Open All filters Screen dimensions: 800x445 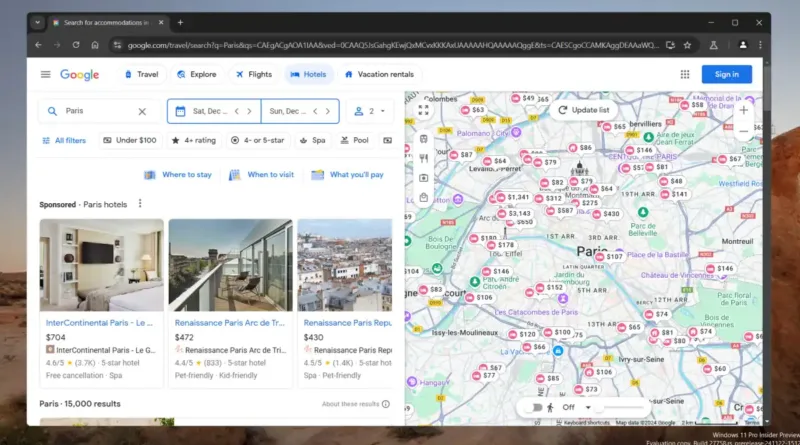click(64, 140)
